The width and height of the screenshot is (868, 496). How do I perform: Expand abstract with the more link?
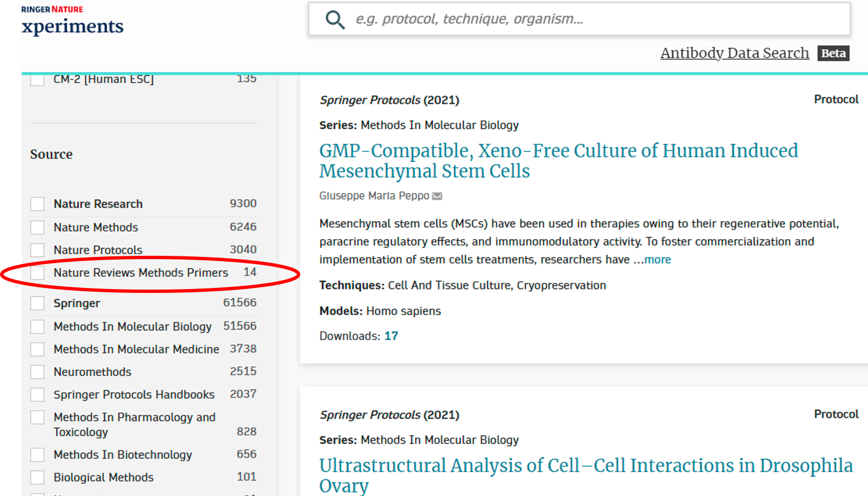point(658,260)
